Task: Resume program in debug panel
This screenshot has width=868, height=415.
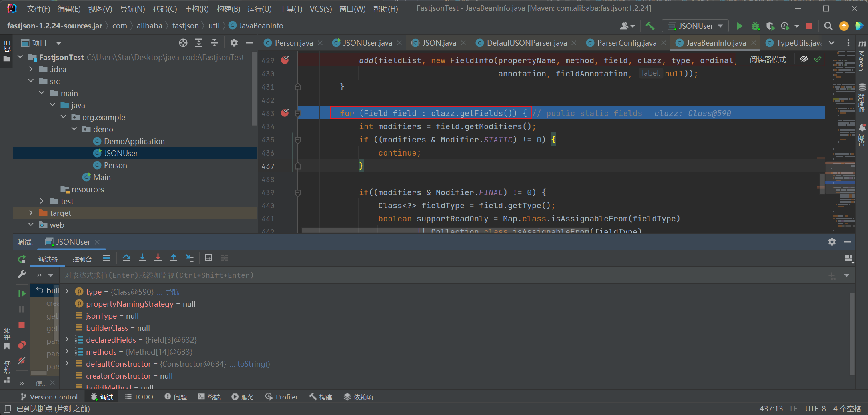Action: click(22, 293)
